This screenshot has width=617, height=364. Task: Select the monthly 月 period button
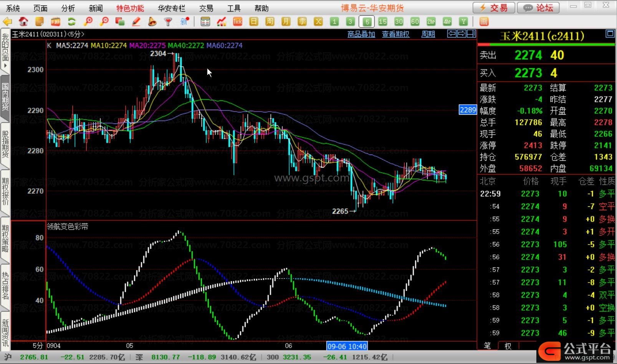[x=286, y=21]
